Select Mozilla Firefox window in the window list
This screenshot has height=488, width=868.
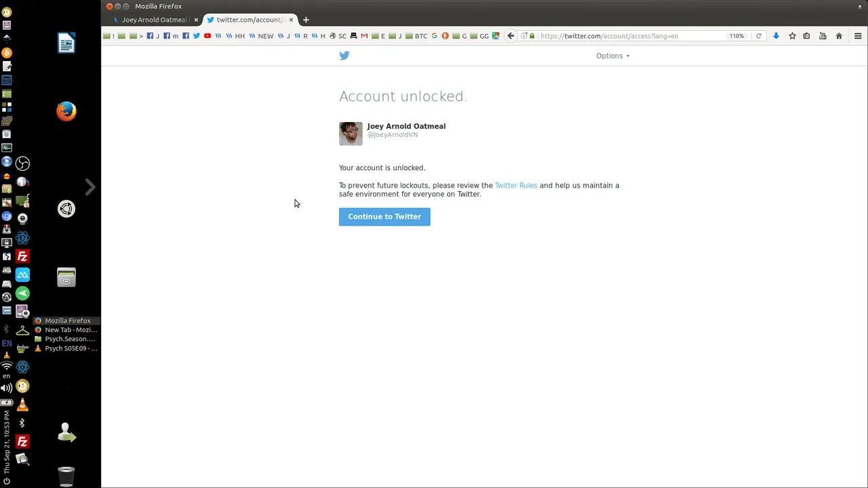pyautogui.click(x=66, y=321)
